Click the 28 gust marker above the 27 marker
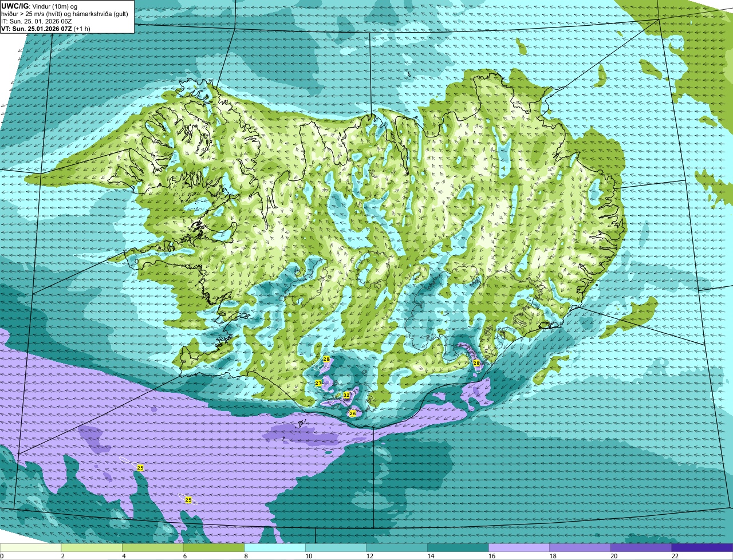This screenshot has width=733, height=560. [x=326, y=359]
